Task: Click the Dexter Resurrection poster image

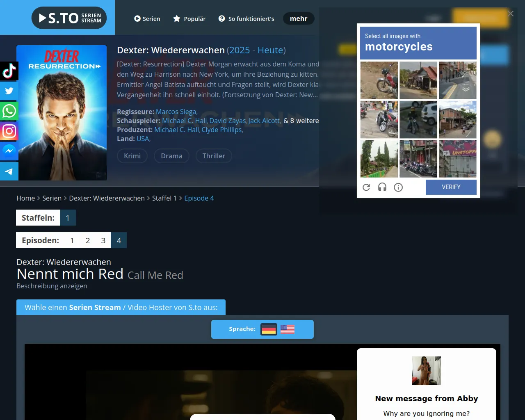Action: 62,113
